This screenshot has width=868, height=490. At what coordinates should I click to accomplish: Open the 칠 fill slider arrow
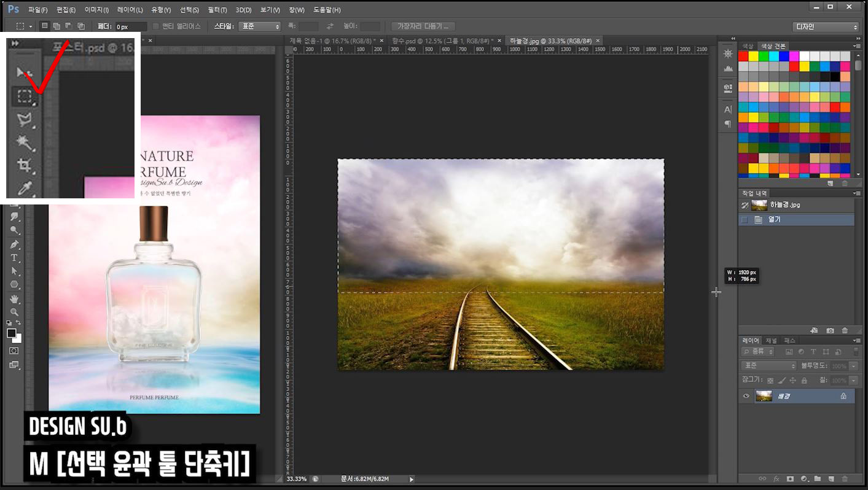[854, 381]
